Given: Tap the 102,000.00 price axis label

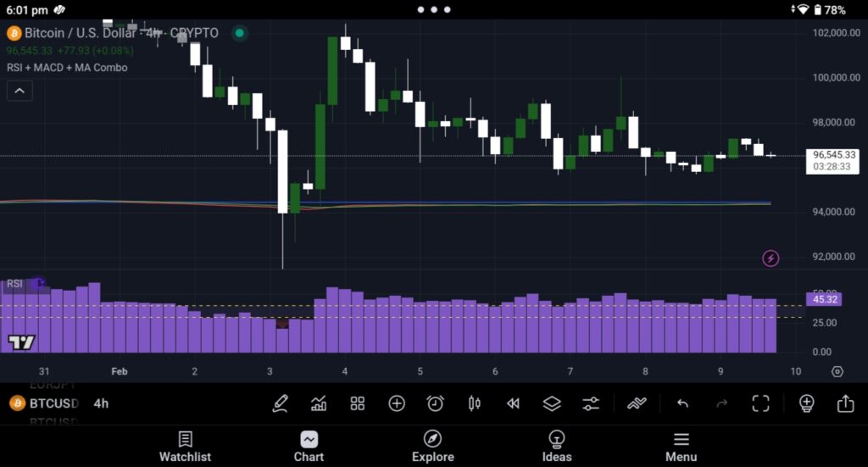Looking at the screenshot, I should tap(836, 33).
